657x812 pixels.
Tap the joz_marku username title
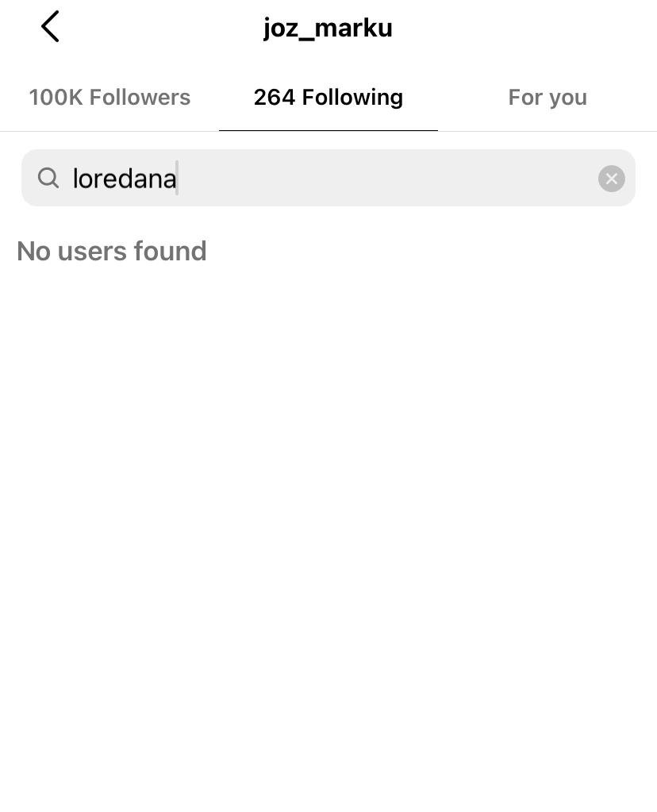328,28
